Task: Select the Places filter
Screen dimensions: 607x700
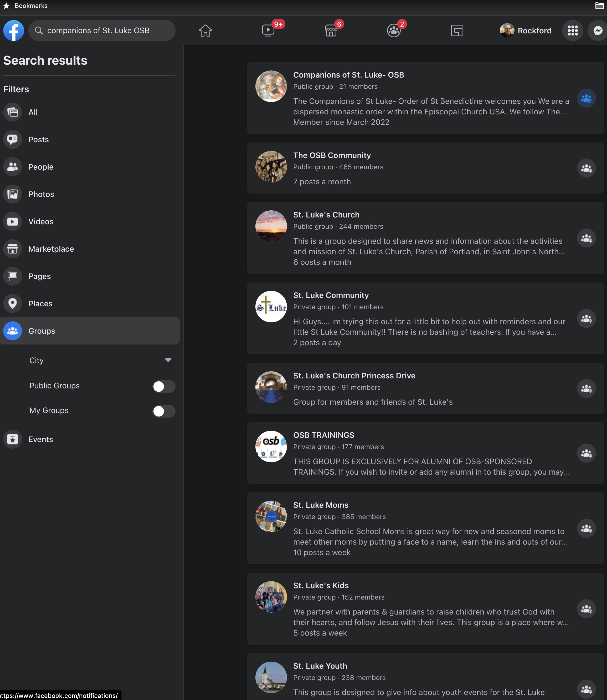Action: pyautogui.click(x=90, y=303)
